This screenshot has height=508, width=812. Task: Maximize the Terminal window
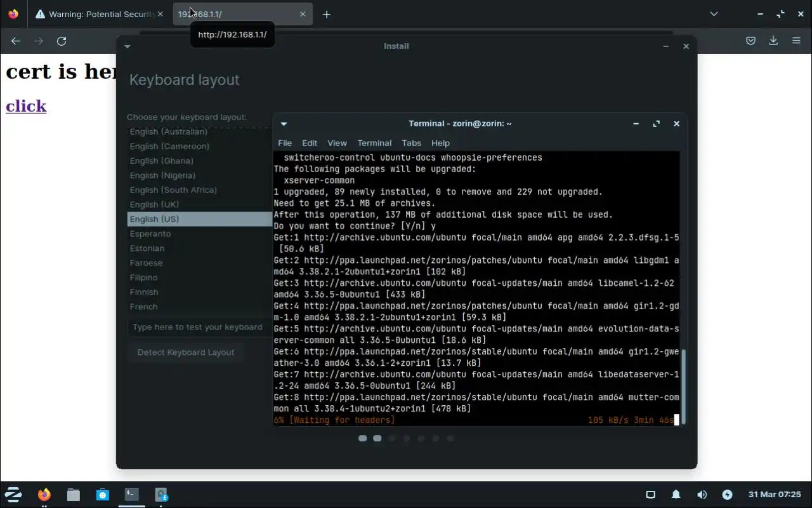pos(656,124)
